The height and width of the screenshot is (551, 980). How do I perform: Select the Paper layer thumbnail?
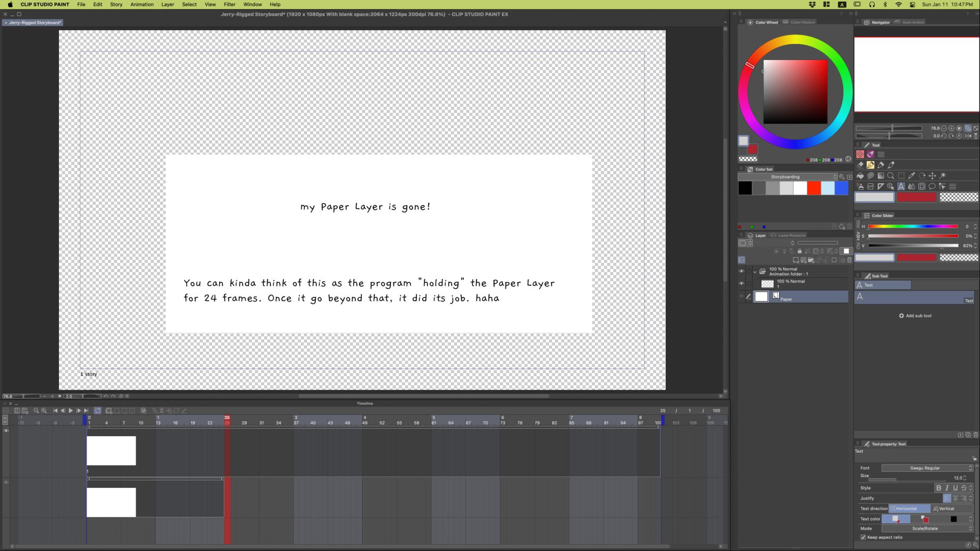pyautogui.click(x=761, y=296)
